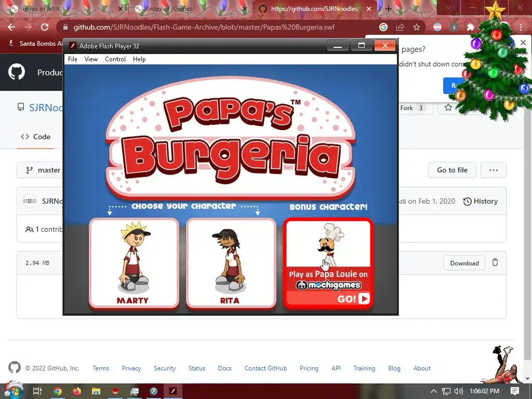
Task: Open the striped flag extension icon
Action: pyautogui.click(x=437, y=27)
